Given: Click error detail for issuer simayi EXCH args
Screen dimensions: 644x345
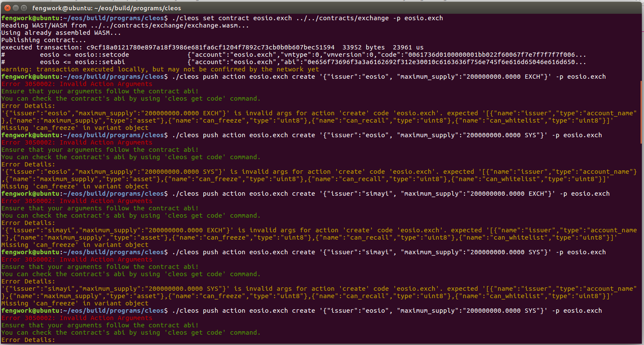Looking at the screenshot, I should coord(319,234).
